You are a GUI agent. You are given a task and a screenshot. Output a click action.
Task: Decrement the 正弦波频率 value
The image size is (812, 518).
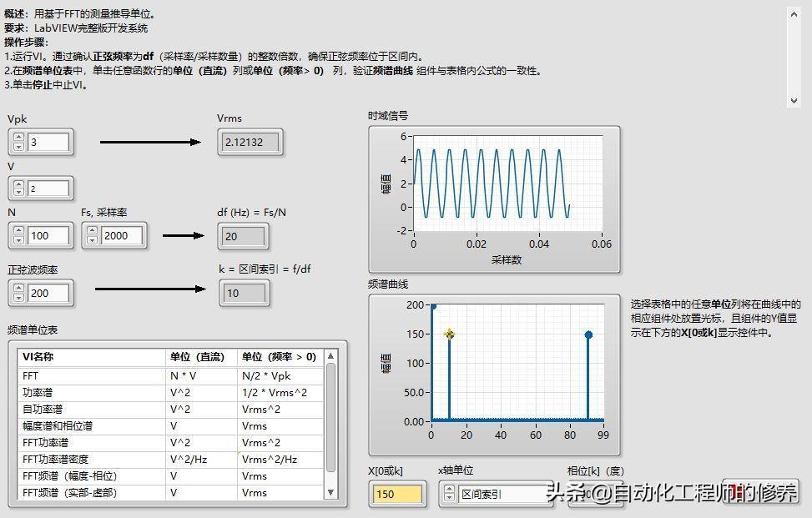19,298
